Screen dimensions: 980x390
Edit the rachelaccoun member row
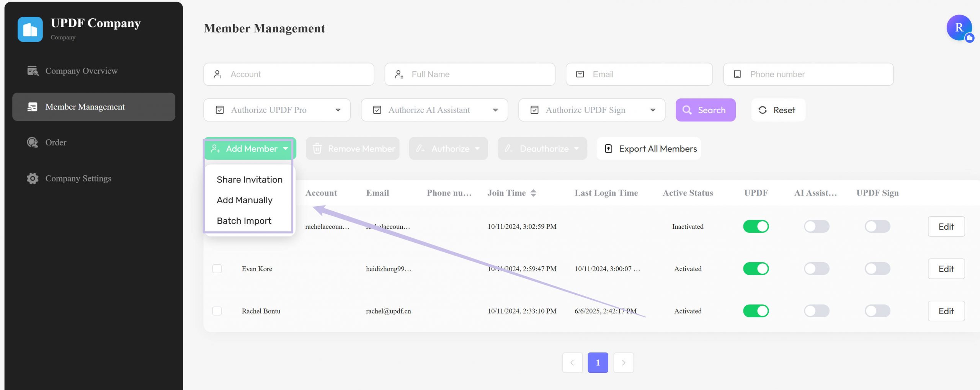click(946, 227)
